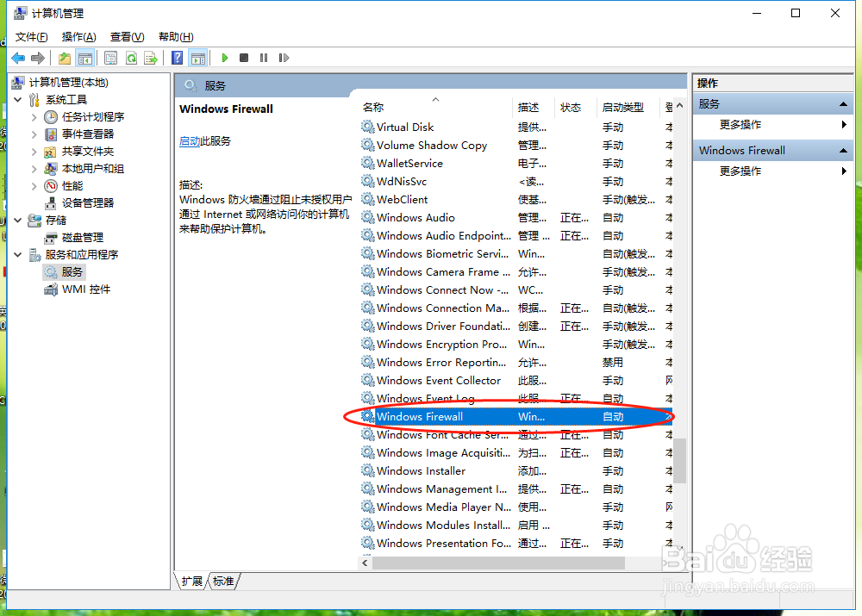Sort by the 名称 column header
The width and height of the screenshot is (862, 616).
(x=436, y=107)
